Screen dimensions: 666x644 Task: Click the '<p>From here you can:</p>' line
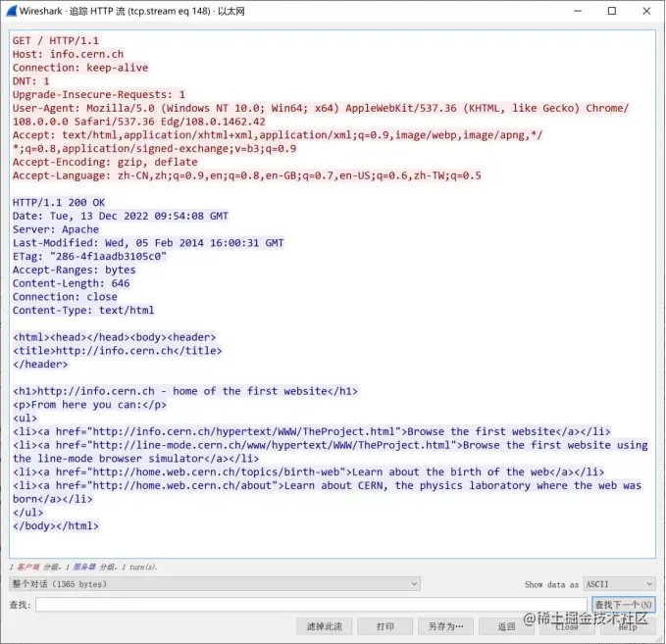[89, 405]
